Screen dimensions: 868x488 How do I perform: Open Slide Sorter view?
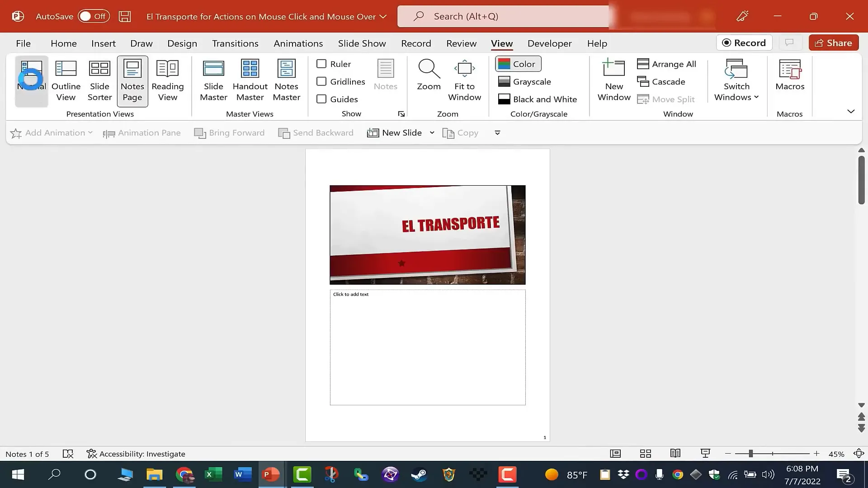point(99,81)
